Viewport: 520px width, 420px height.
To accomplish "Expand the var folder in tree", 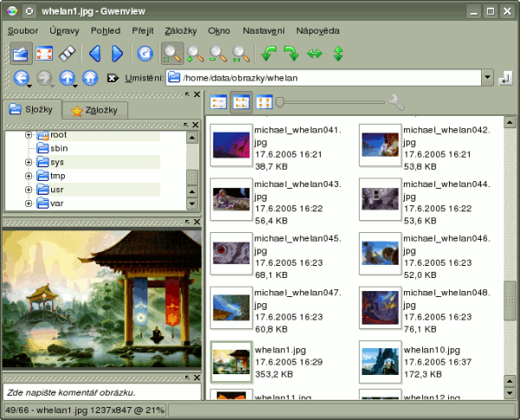I will pyautogui.click(x=29, y=204).
